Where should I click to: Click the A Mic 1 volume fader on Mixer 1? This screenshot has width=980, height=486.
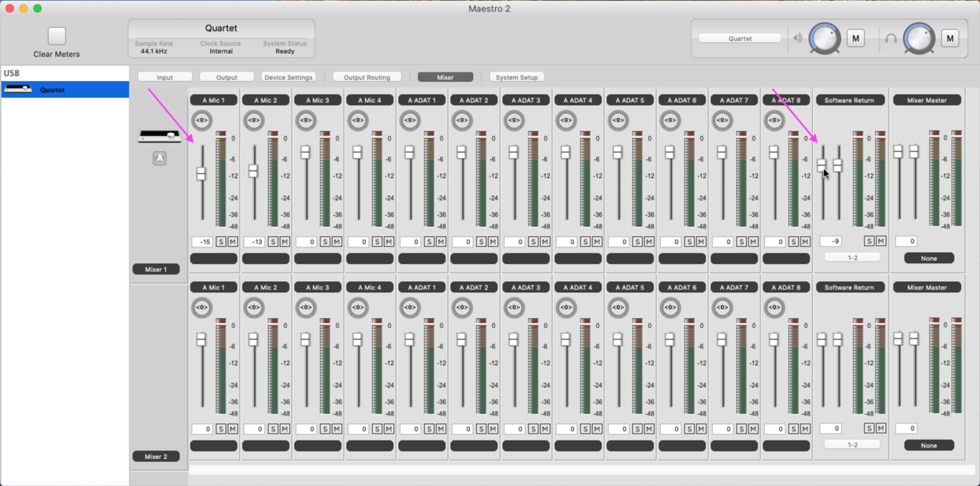click(202, 173)
